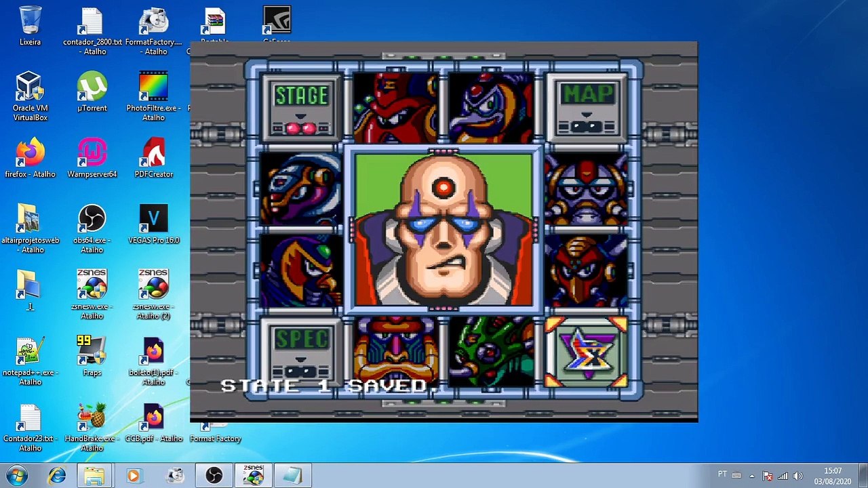
Task: Select the red stag boss portrait, lower right column
Action: pyautogui.click(x=587, y=270)
